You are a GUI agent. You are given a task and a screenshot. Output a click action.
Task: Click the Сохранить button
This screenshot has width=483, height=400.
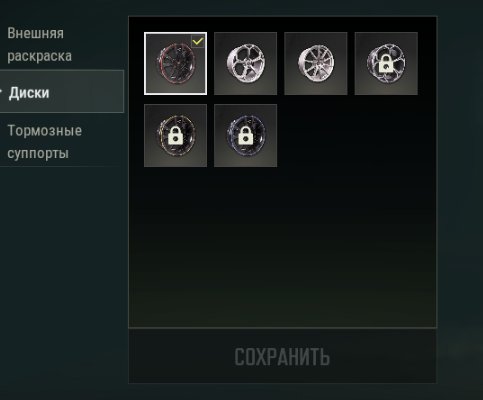(x=282, y=357)
